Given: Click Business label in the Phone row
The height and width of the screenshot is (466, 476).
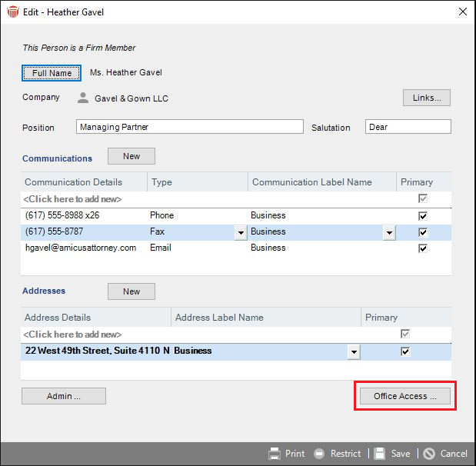Looking at the screenshot, I should pyautogui.click(x=268, y=215).
